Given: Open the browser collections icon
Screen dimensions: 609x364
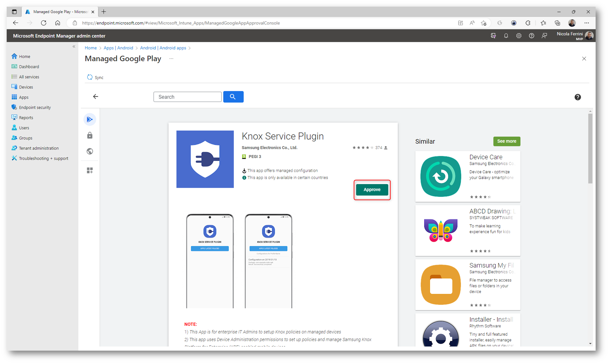Looking at the screenshot, I should click(x=557, y=23).
